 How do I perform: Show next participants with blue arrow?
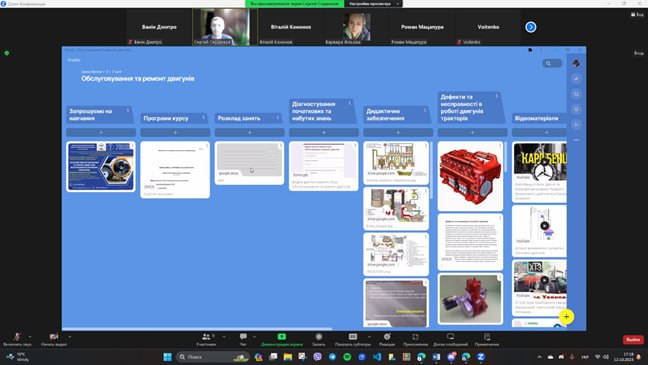(531, 27)
